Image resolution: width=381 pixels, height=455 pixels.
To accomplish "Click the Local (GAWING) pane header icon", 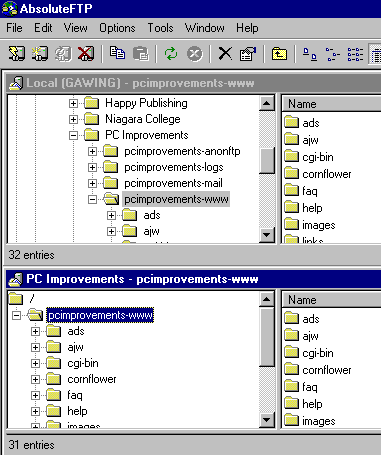I will click(x=15, y=83).
